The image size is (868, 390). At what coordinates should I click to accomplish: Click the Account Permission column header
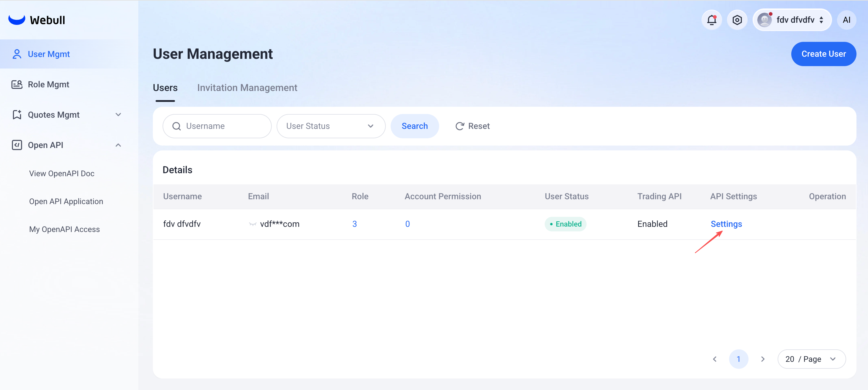[443, 197]
